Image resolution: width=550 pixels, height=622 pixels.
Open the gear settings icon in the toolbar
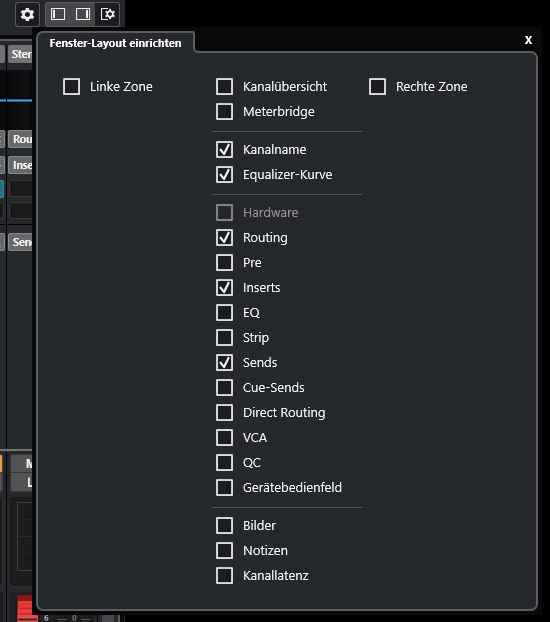pyautogui.click(x=27, y=14)
